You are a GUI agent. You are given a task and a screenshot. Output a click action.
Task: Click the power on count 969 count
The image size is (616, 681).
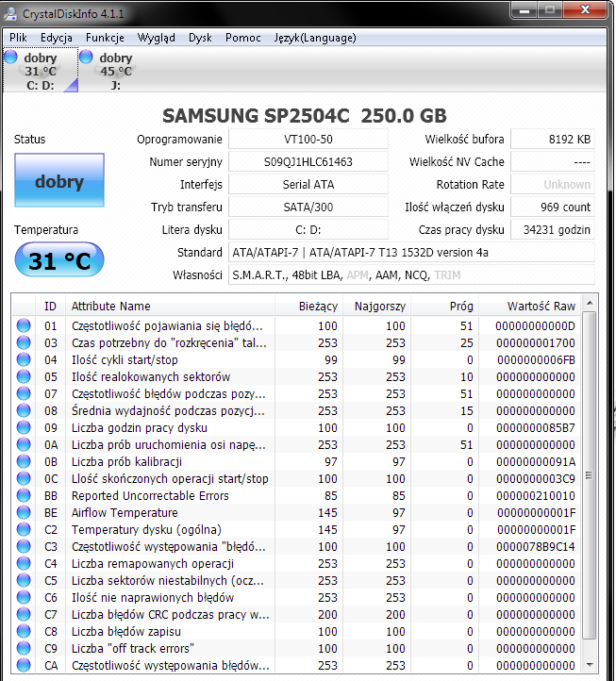[553, 208]
